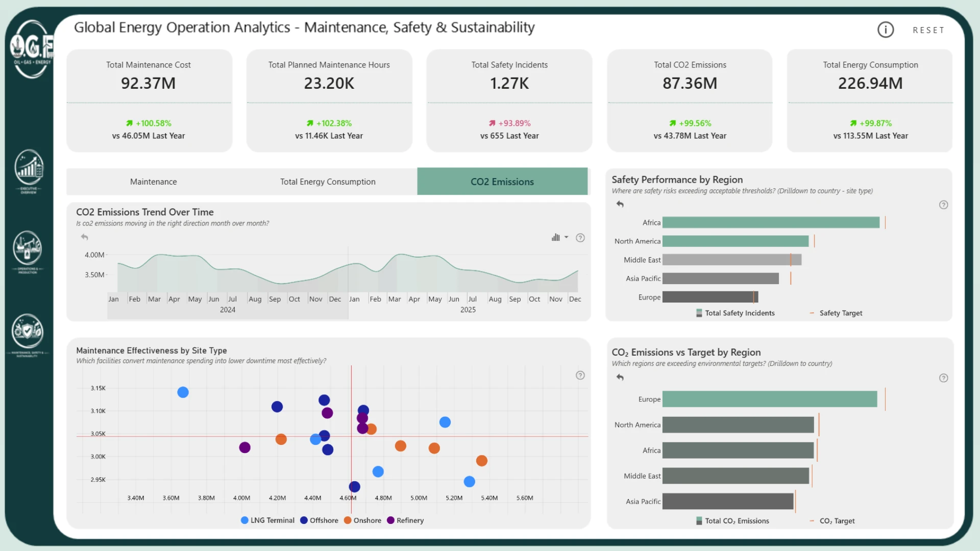Drill up in Safety Performance chart
Screen dimensions: 980x551
click(x=620, y=204)
